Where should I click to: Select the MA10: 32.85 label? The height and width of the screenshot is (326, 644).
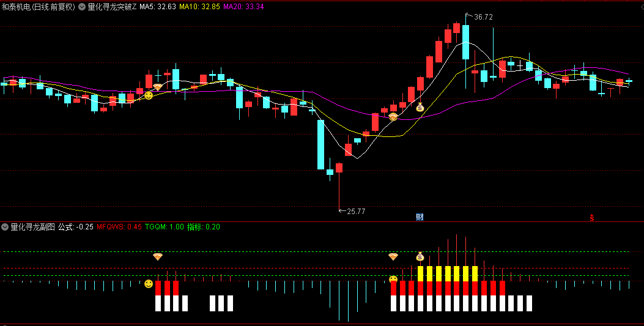coord(199,7)
